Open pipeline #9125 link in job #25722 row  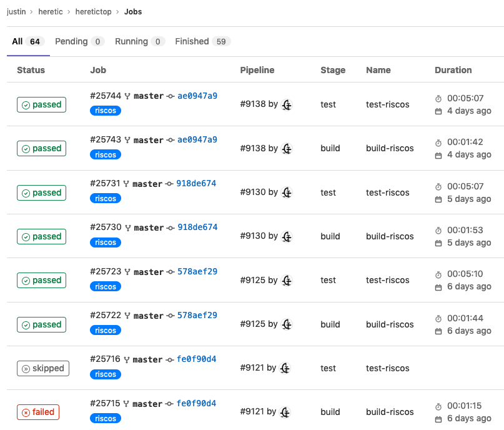click(x=253, y=324)
